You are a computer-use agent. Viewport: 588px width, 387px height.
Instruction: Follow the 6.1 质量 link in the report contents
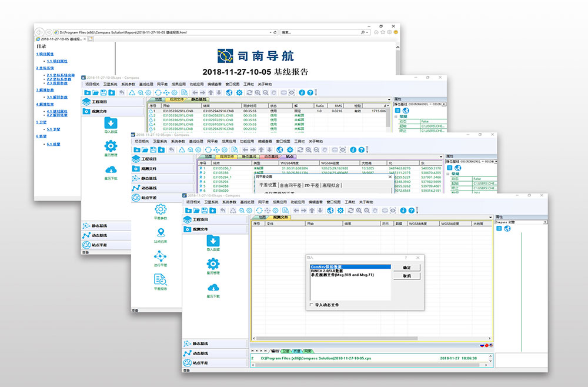tap(54, 144)
